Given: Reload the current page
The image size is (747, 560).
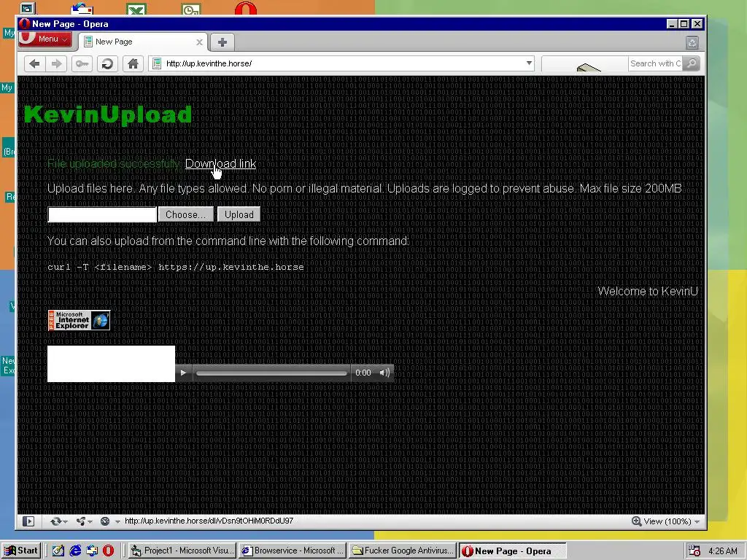Looking at the screenshot, I should click(x=108, y=64).
